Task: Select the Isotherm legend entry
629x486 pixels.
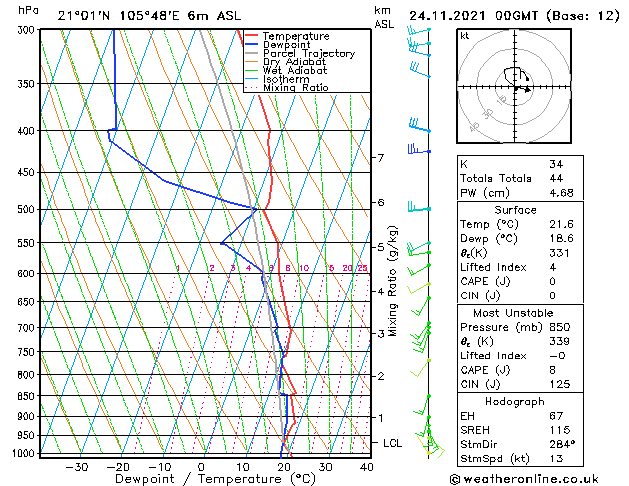Action: (x=286, y=79)
